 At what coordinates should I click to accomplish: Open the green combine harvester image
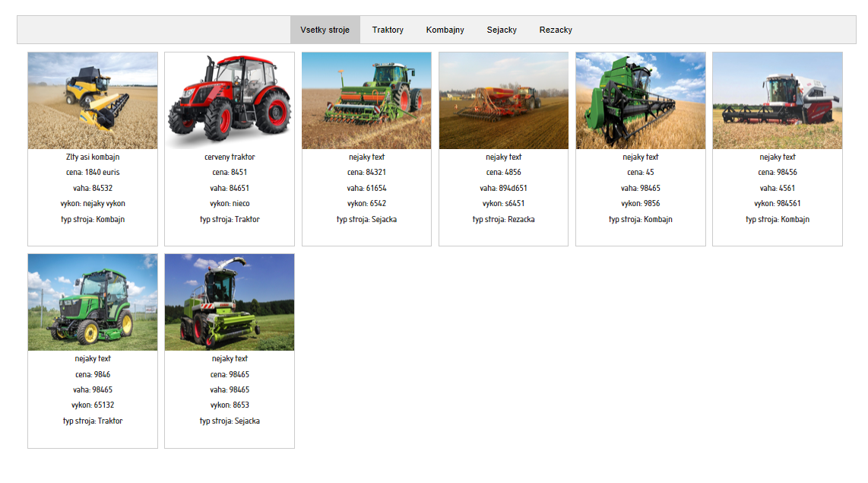(x=641, y=101)
